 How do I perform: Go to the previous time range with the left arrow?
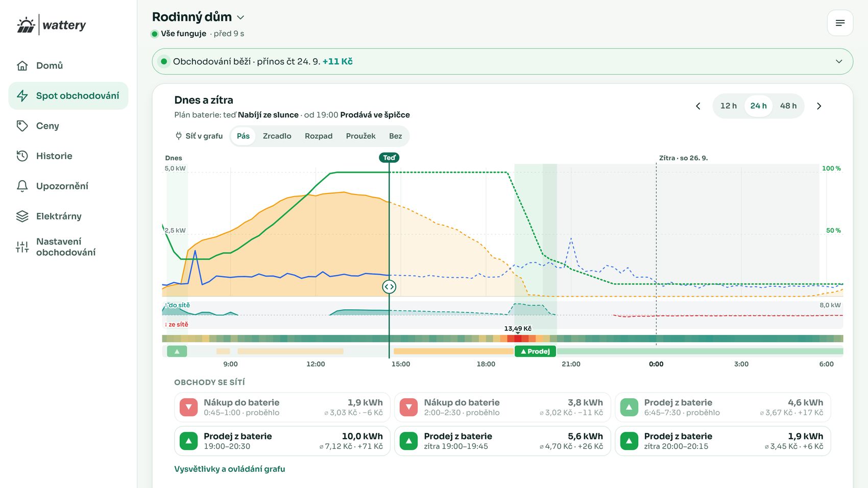[x=698, y=106]
